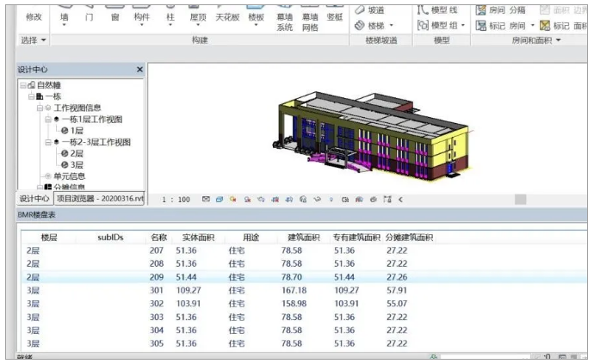Select row 301 with area 109.27
Viewport: 594px width, 364px height.
(x=303, y=291)
